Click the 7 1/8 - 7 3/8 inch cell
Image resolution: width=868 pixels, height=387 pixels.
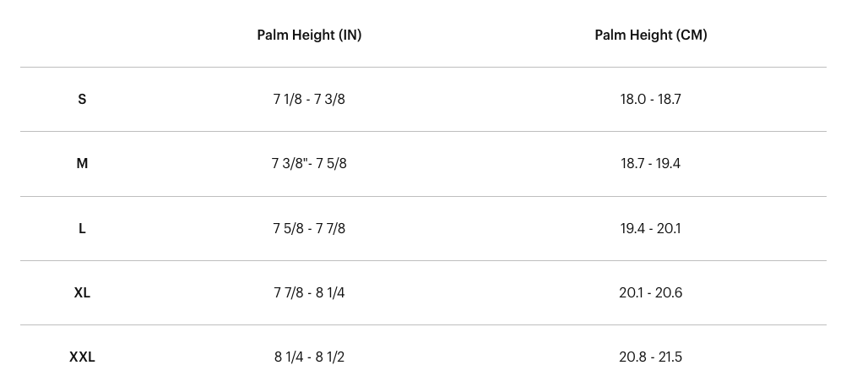click(x=309, y=99)
